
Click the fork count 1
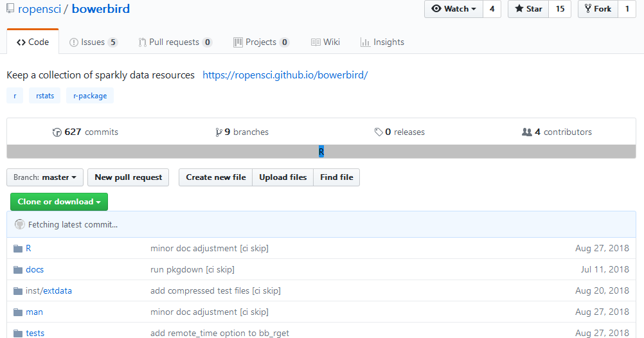pos(627,8)
